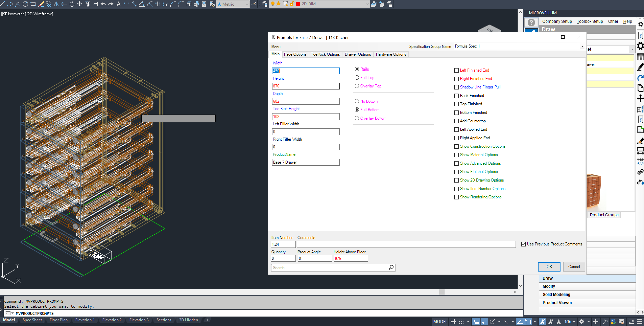The height and width of the screenshot is (326, 644).
Task: Open the Specification Group Name dropdown
Action: 582,46
